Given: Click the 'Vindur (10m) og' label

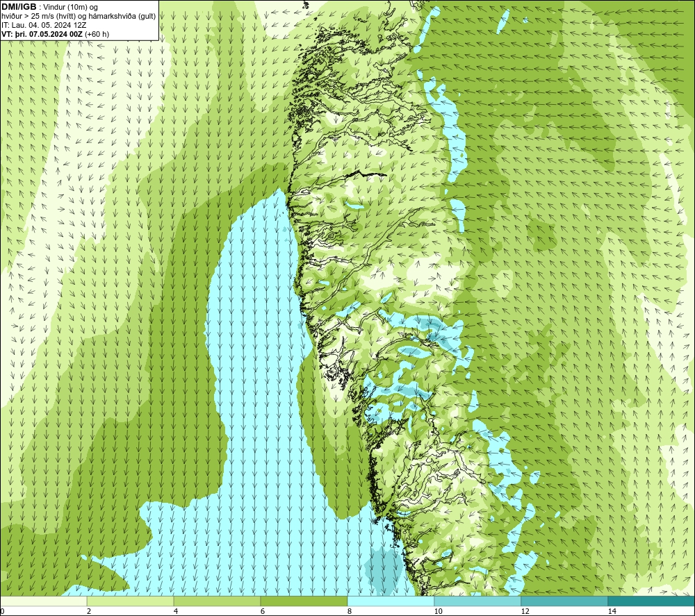Looking at the screenshot, I should 72,8.
